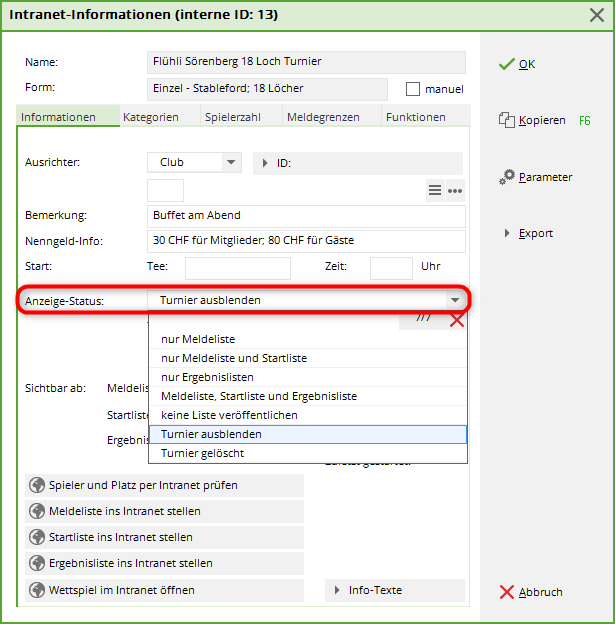Pick 'keine Liste veröffentlichen' option
Viewport: 615px width, 624px height.
tap(308, 415)
